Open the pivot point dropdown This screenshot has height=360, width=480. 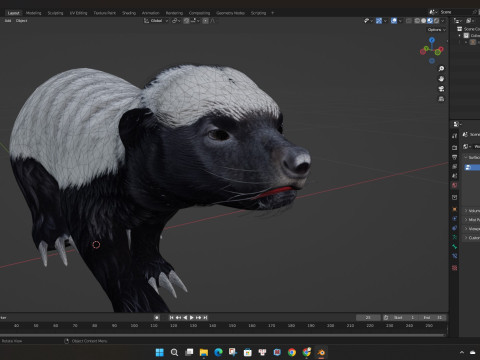(176, 21)
